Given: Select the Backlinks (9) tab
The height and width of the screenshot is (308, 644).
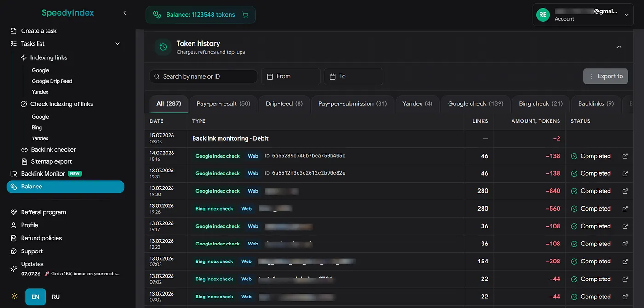Looking at the screenshot, I should tap(596, 103).
